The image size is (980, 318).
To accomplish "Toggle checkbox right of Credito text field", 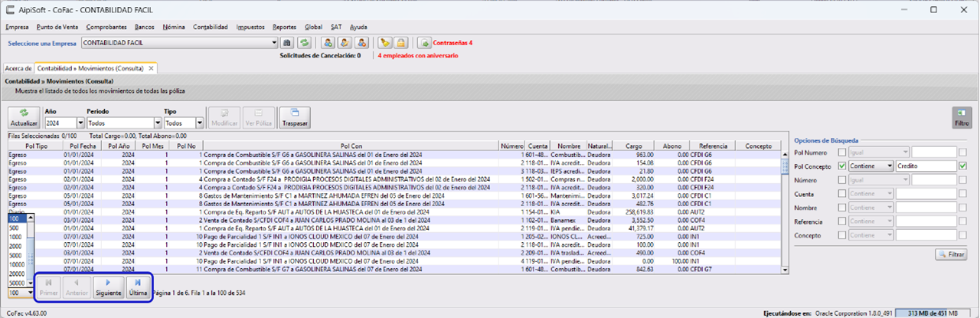I will click(963, 166).
